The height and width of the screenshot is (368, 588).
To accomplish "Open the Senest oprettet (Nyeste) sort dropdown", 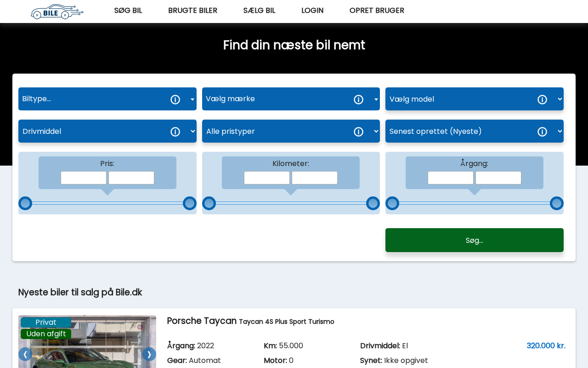I will point(475,131).
